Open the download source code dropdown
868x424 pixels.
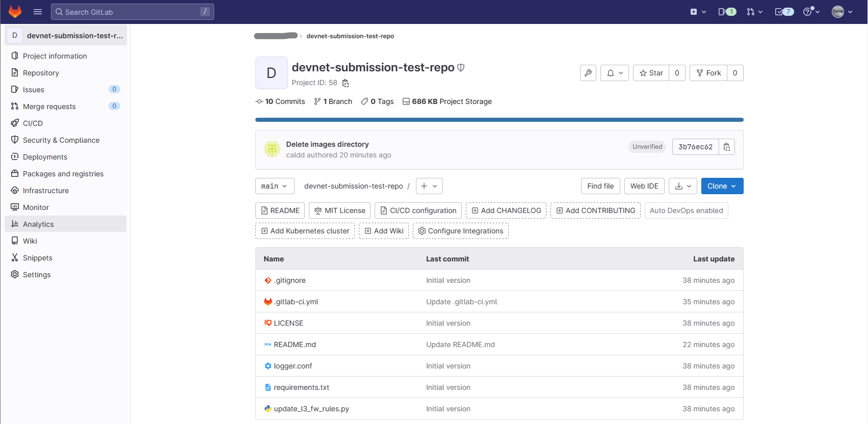[x=683, y=186]
